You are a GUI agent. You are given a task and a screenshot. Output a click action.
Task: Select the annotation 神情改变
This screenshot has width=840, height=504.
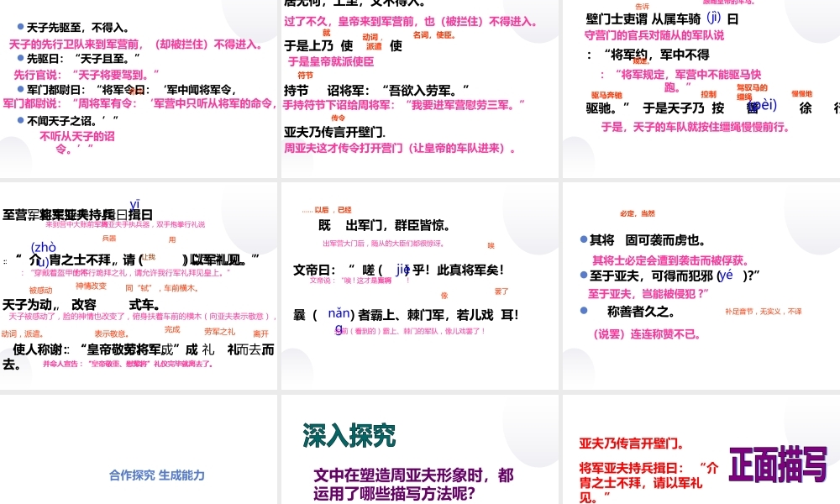[x=91, y=286]
